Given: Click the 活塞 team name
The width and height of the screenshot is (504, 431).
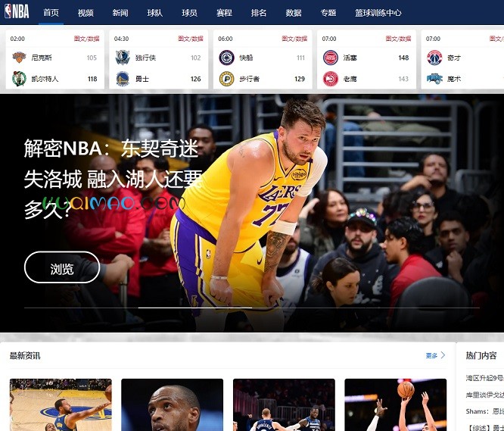Looking at the screenshot, I should click(x=350, y=58).
